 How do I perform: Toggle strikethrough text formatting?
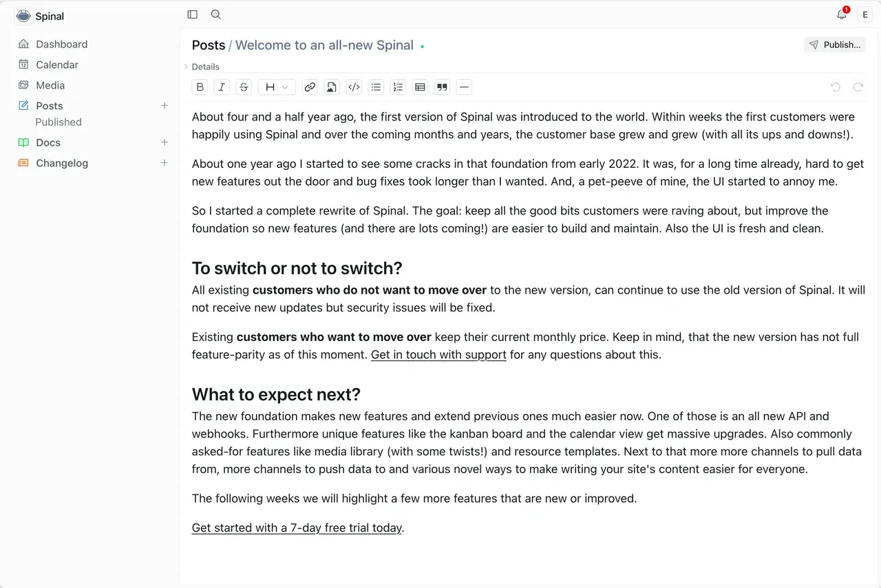(244, 87)
